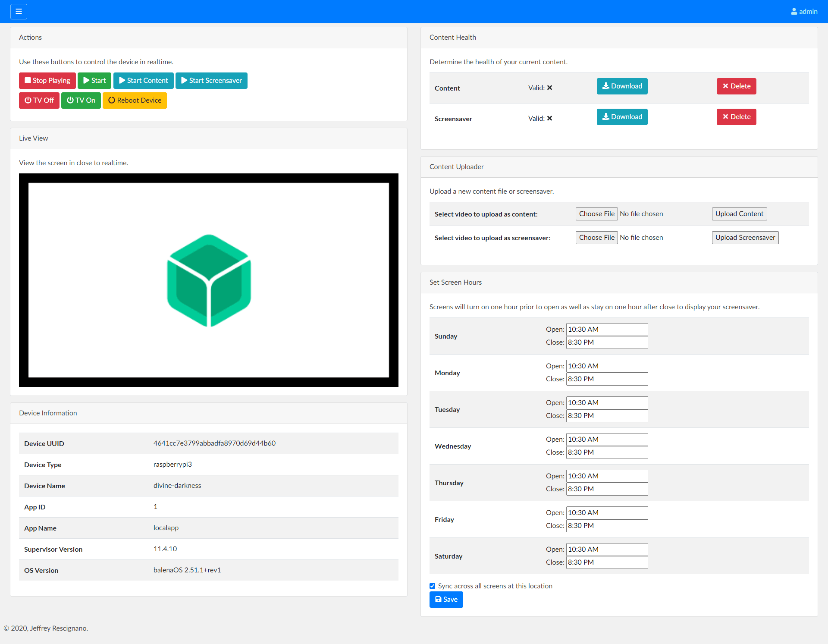Image resolution: width=828 pixels, height=644 pixels.
Task: Click Upload Content button
Action: click(x=740, y=214)
